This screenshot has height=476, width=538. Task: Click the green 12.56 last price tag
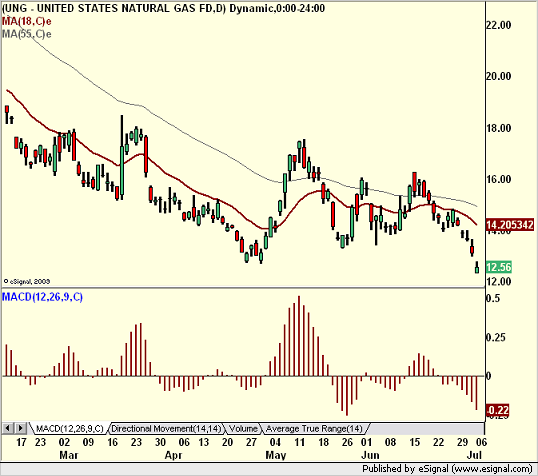(x=499, y=267)
